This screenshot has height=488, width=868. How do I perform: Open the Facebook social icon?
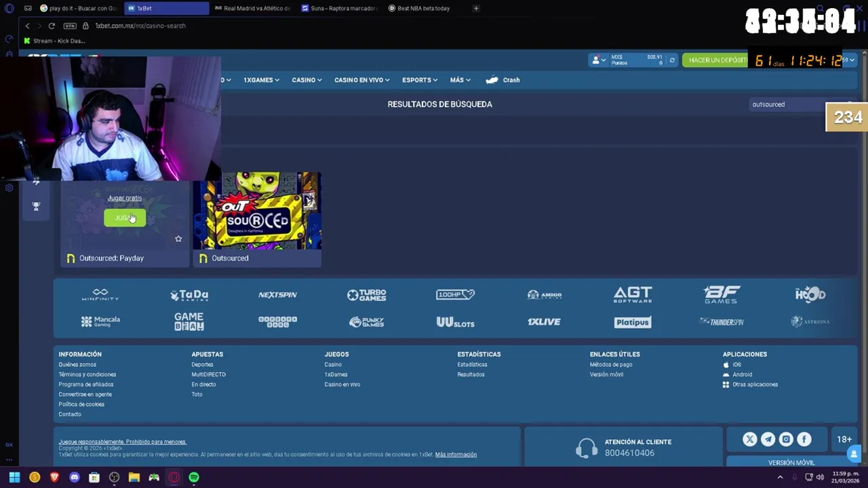(x=804, y=440)
